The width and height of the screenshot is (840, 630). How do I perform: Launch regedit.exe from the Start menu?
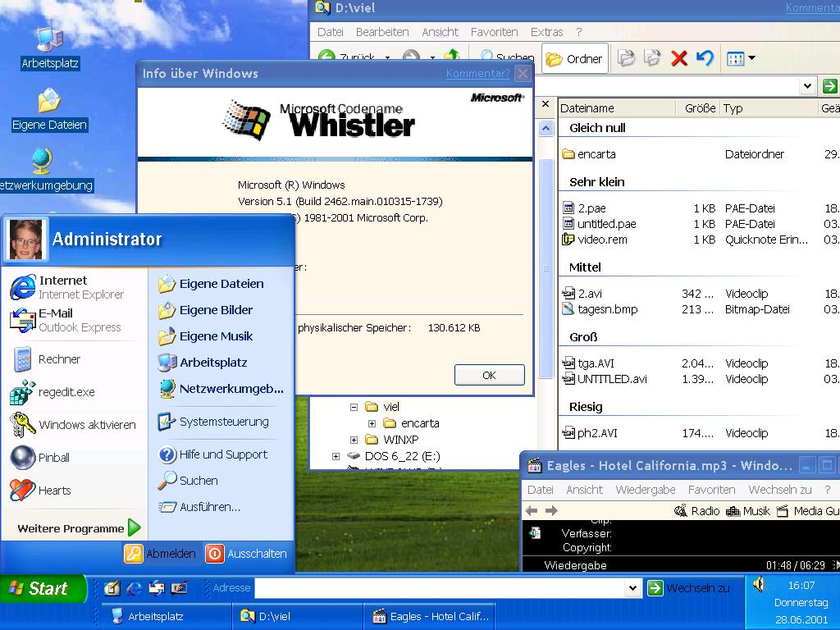point(52,392)
